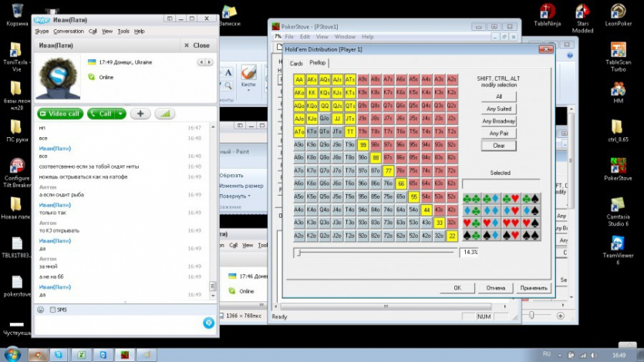644x362 pixels.
Task: Open the HM desktop shortcut
Action: [618, 92]
